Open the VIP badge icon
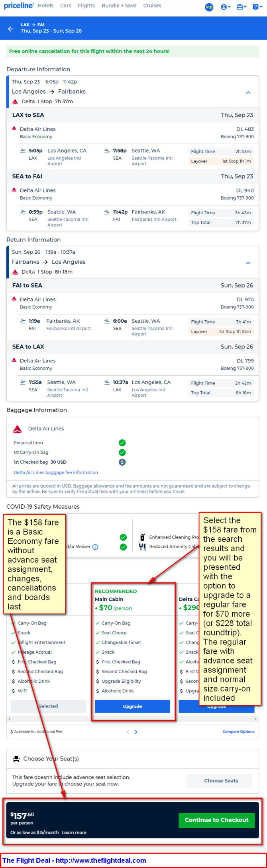The width and height of the screenshot is (267, 868). [x=209, y=7]
